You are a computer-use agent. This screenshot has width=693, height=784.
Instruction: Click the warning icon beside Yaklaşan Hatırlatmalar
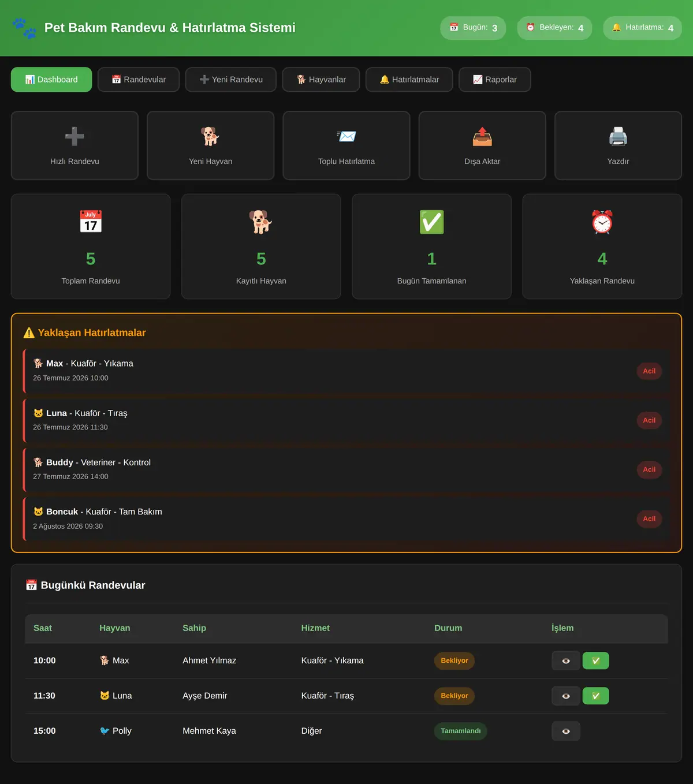click(x=29, y=333)
